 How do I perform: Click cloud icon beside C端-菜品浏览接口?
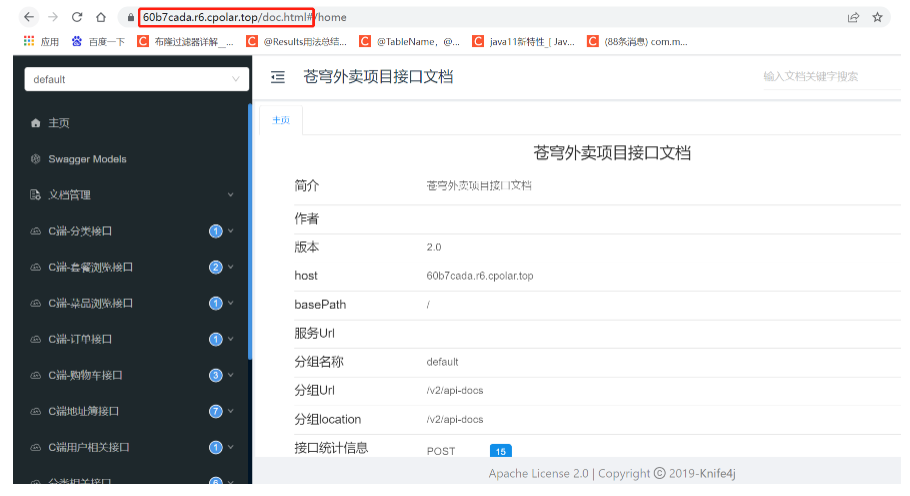point(35,303)
